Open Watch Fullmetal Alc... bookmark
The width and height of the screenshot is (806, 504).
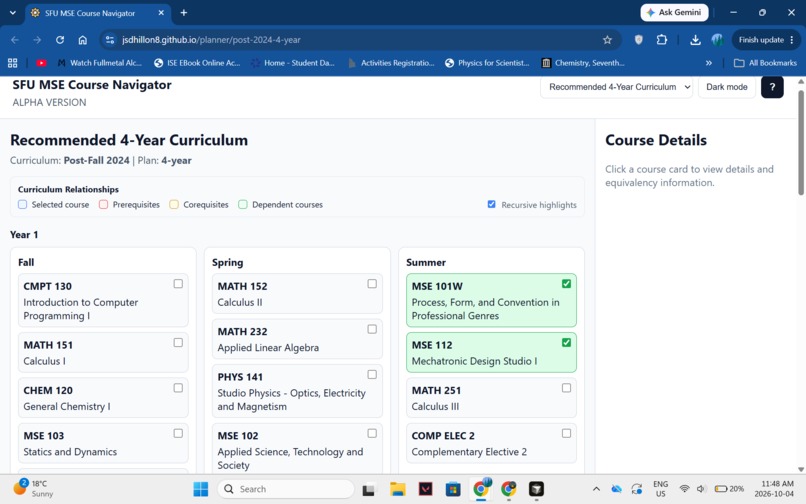[100, 63]
